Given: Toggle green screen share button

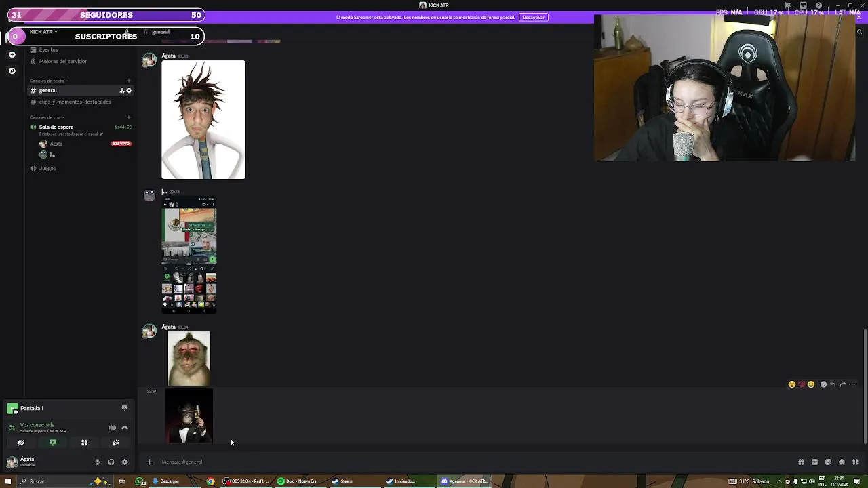Looking at the screenshot, I should tap(53, 443).
